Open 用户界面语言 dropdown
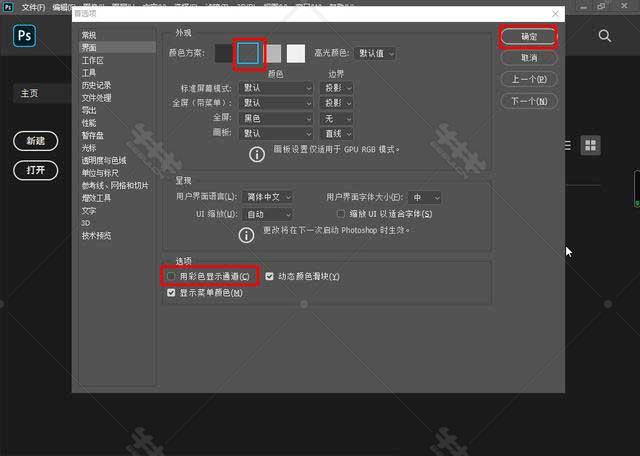Screen dimensions: 640x456 coord(267,197)
